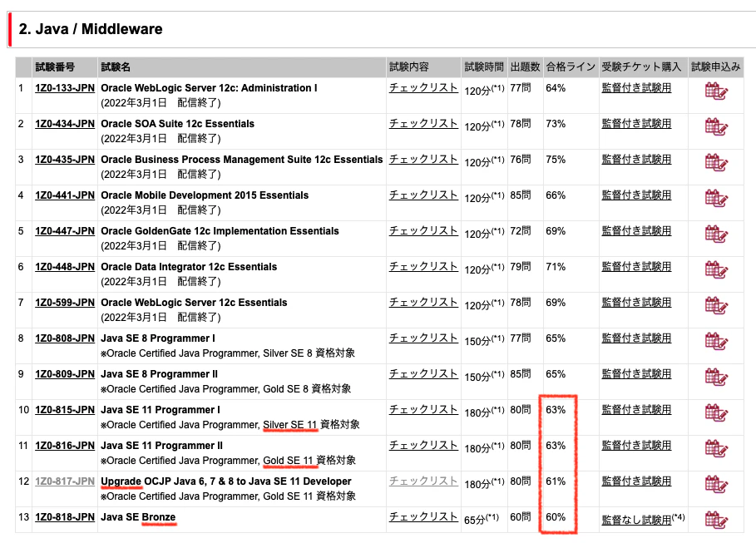Buy 監督付き試験用 ticket for 1Z0-816-JPN
756x543 pixels.
click(636, 445)
